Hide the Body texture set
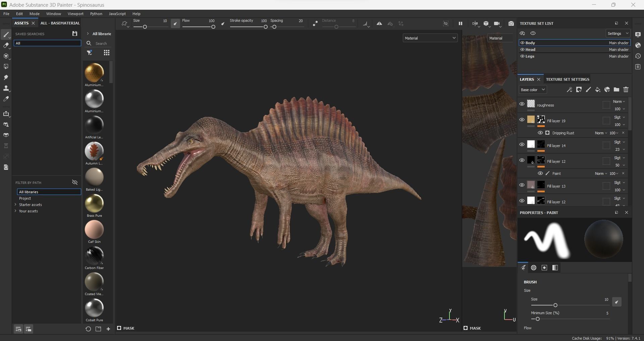This screenshot has height=341, width=644. [x=522, y=43]
